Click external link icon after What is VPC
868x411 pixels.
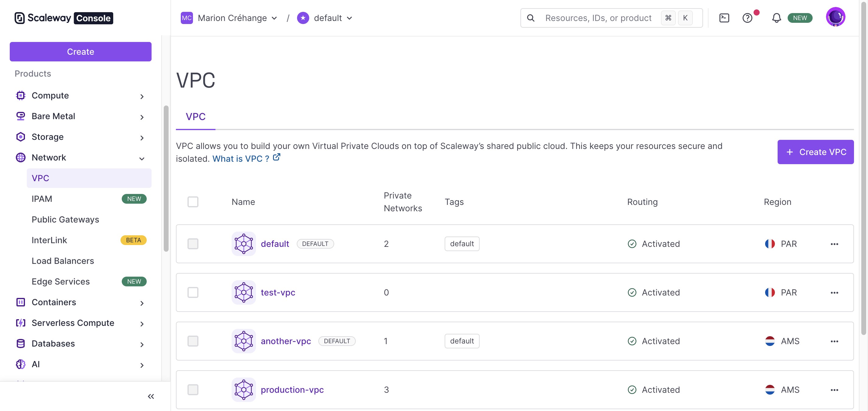coord(276,157)
